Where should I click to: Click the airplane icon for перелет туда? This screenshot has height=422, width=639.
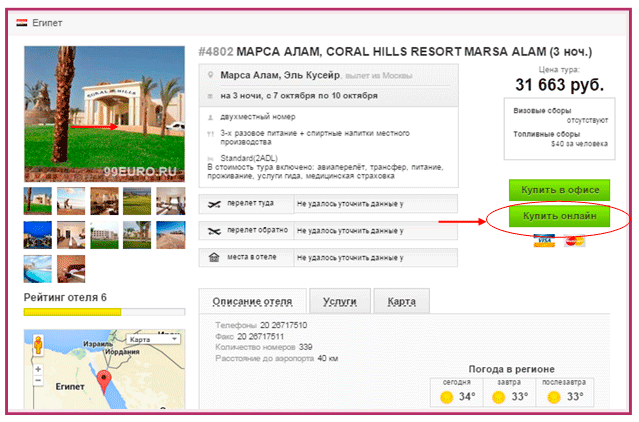(214, 204)
